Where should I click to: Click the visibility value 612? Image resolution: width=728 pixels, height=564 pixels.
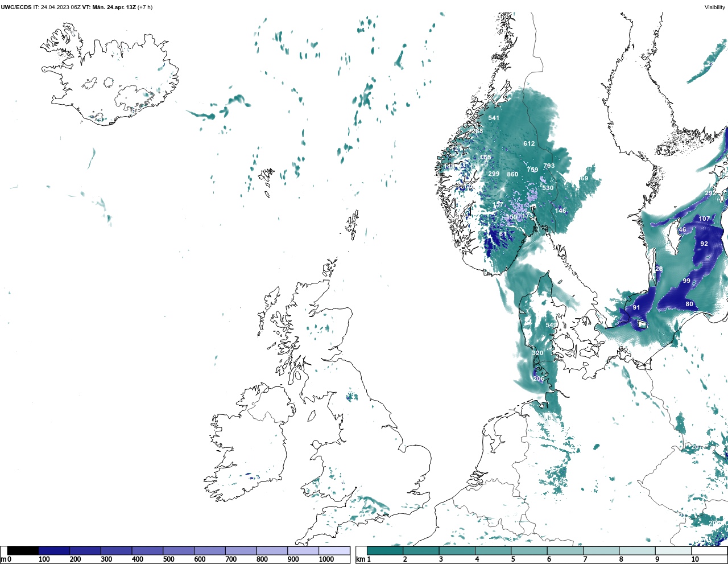click(x=530, y=144)
